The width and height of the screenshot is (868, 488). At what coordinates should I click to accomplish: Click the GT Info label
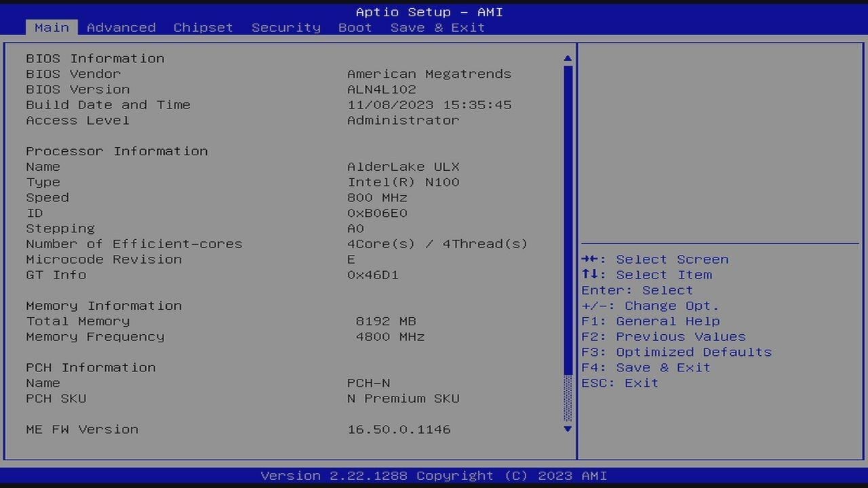(56, 275)
